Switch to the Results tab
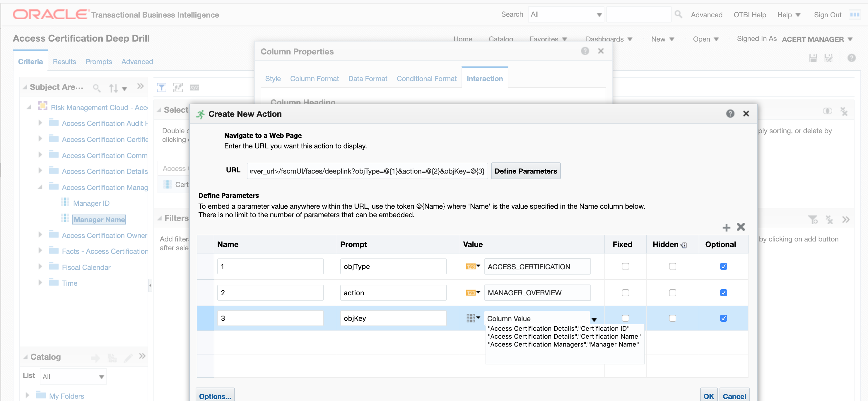This screenshot has width=868, height=401. (x=64, y=62)
